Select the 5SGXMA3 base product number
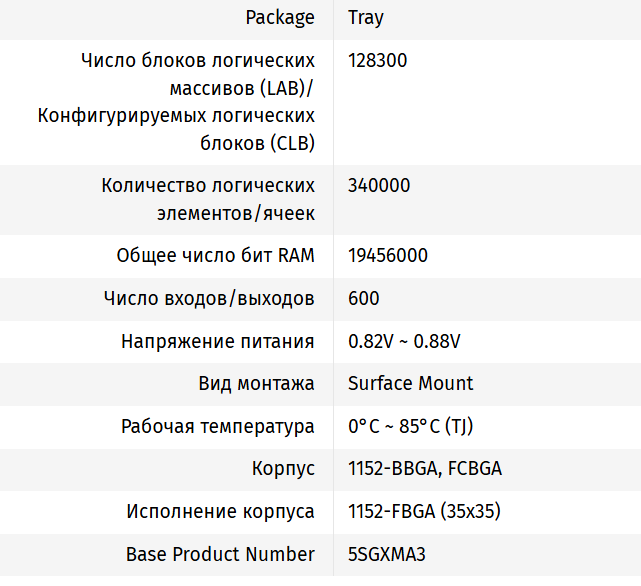The height and width of the screenshot is (586, 641). pos(387,554)
